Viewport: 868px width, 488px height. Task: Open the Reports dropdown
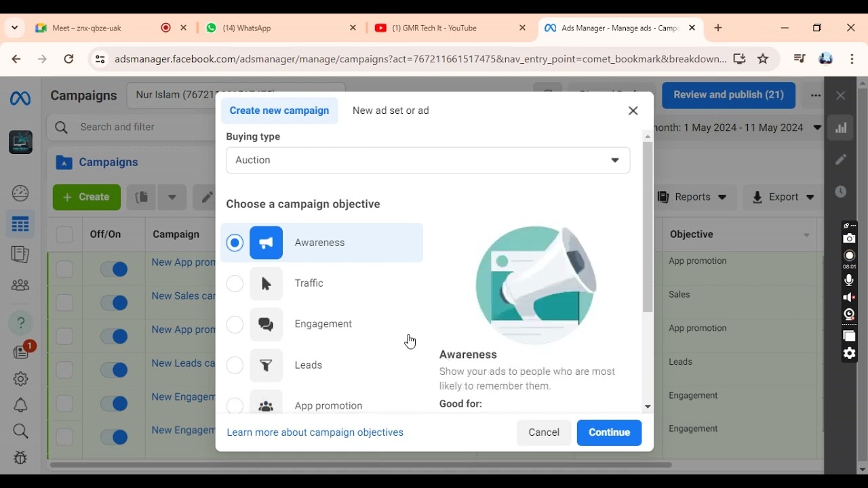click(692, 197)
